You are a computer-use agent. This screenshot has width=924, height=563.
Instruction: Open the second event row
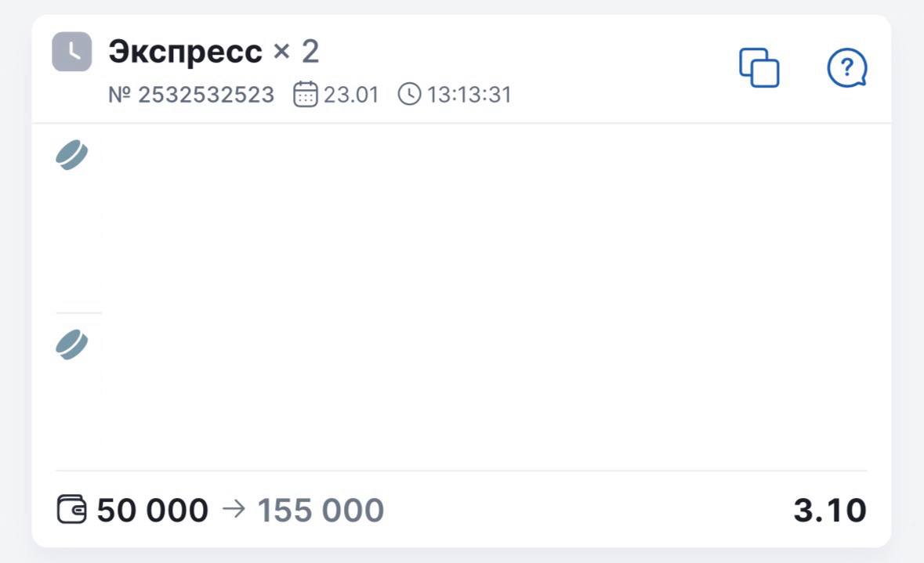[470, 392]
